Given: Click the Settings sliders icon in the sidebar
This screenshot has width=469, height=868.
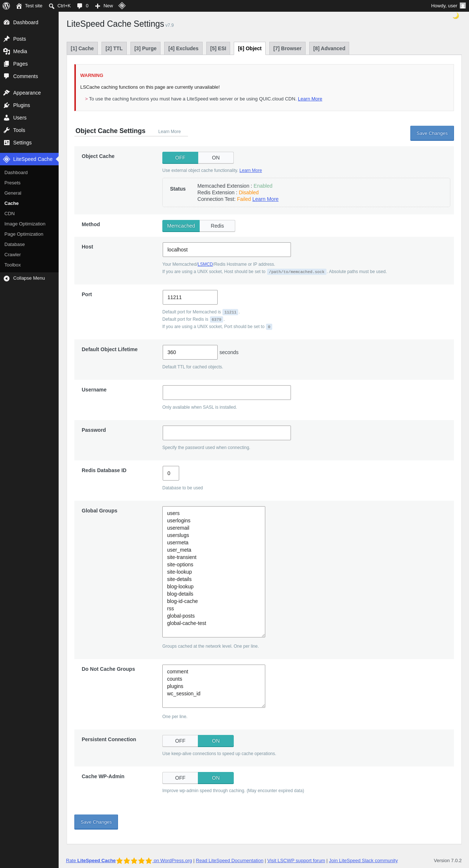Looking at the screenshot, I should click(7, 143).
